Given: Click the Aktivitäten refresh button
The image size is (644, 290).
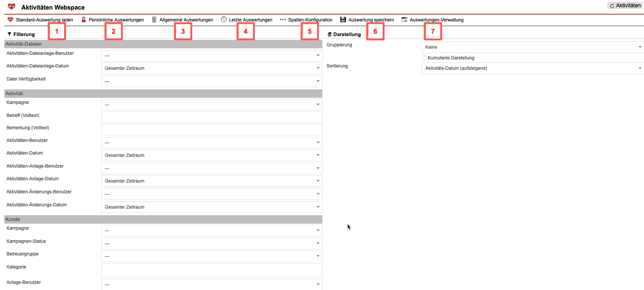Looking at the screenshot, I should [x=625, y=6].
